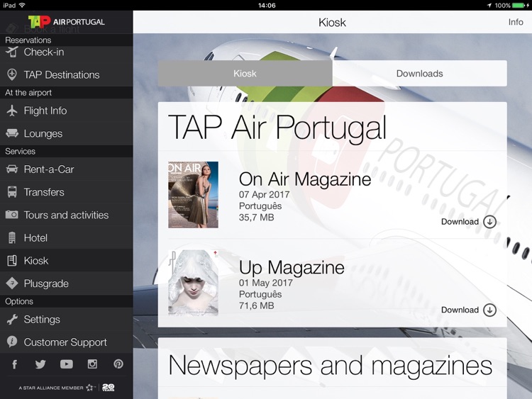Open Check-in from the sidebar

pyautogui.click(x=67, y=52)
